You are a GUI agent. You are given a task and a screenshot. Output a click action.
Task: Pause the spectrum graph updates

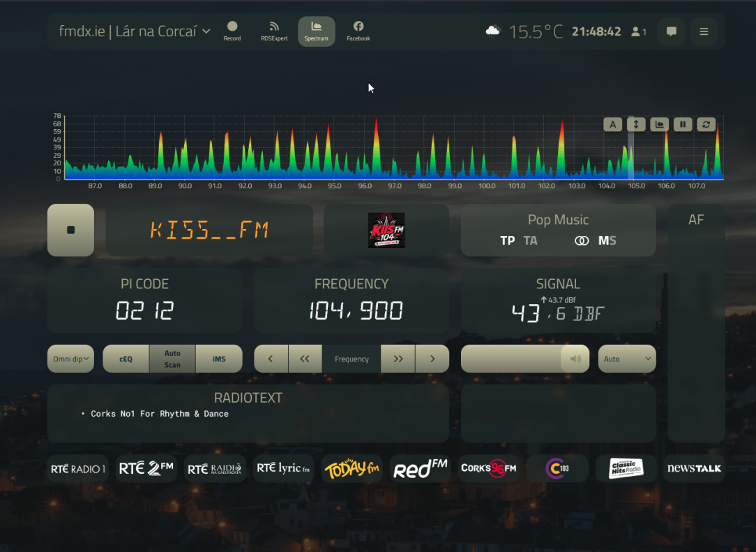683,124
